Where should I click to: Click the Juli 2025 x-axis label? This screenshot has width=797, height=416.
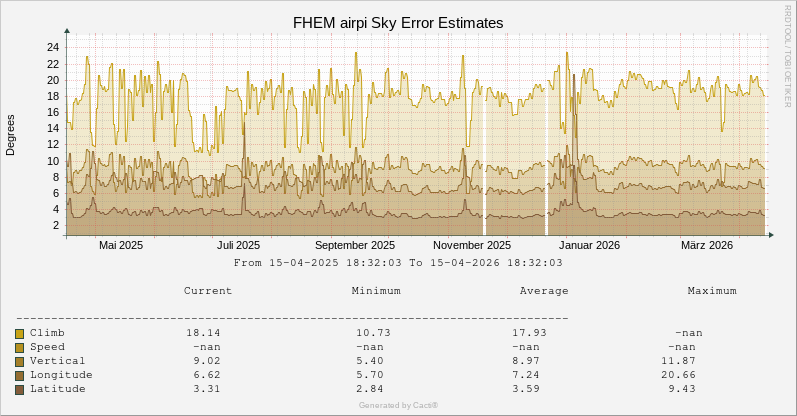coord(238,245)
